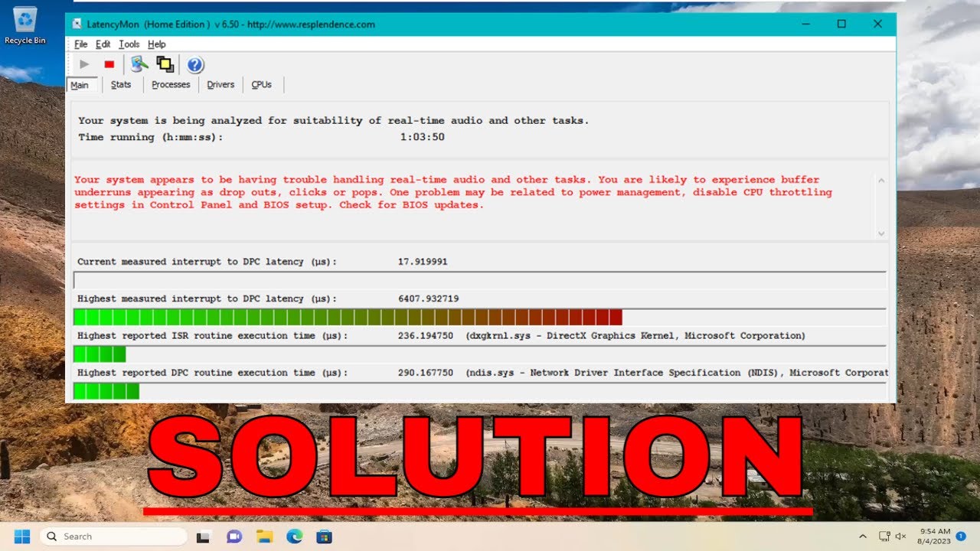Click the muted volume icon in tray

901,536
